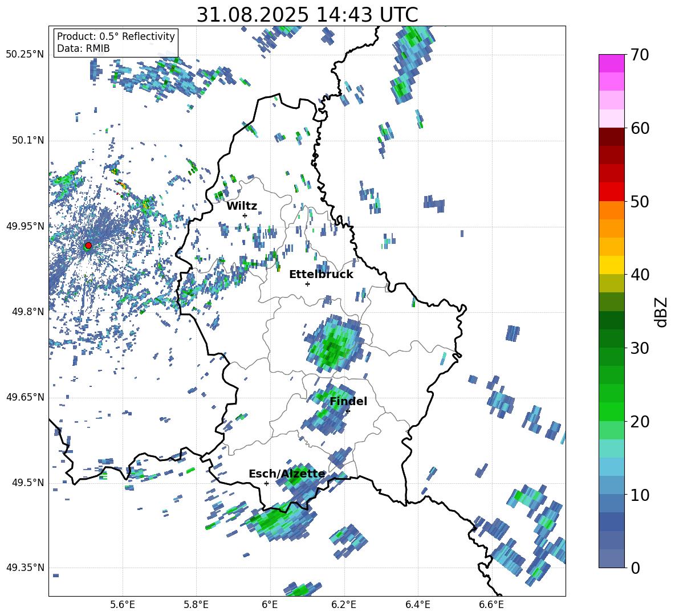Click the large green rain cell south of Ettelbruck
The image size is (675, 616).
point(334,344)
